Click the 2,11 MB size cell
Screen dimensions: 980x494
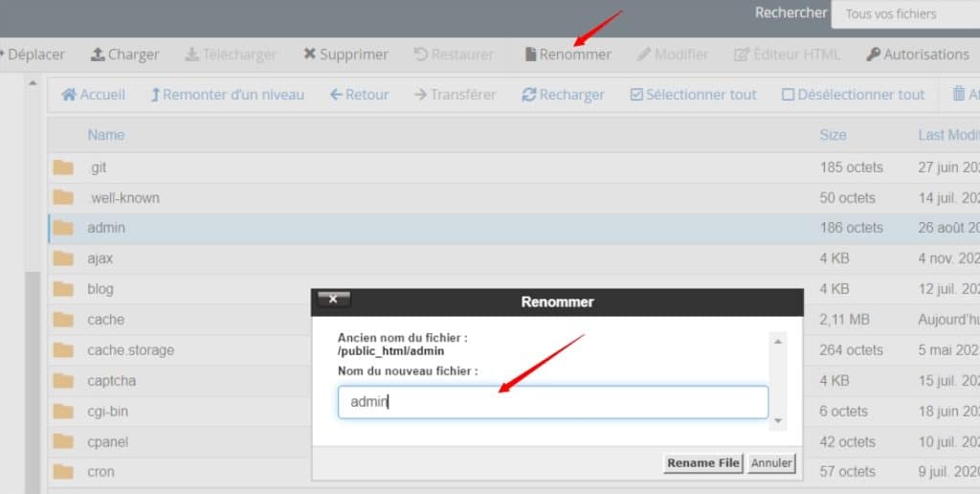[x=844, y=320]
